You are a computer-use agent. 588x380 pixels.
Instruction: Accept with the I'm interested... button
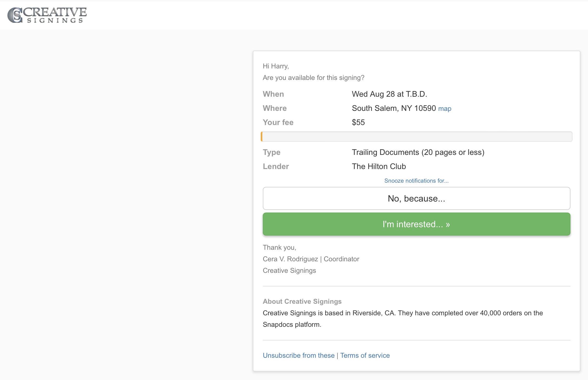[x=416, y=224]
